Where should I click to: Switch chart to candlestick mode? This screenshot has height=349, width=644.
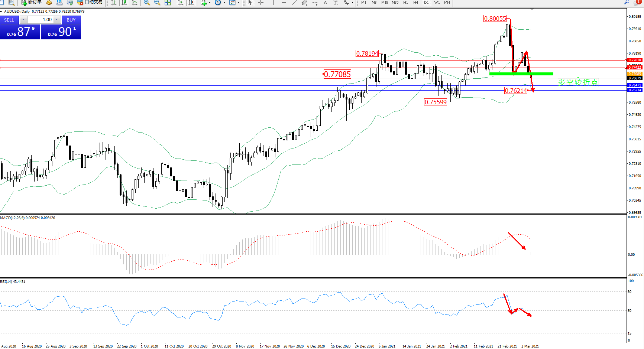[124, 3]
